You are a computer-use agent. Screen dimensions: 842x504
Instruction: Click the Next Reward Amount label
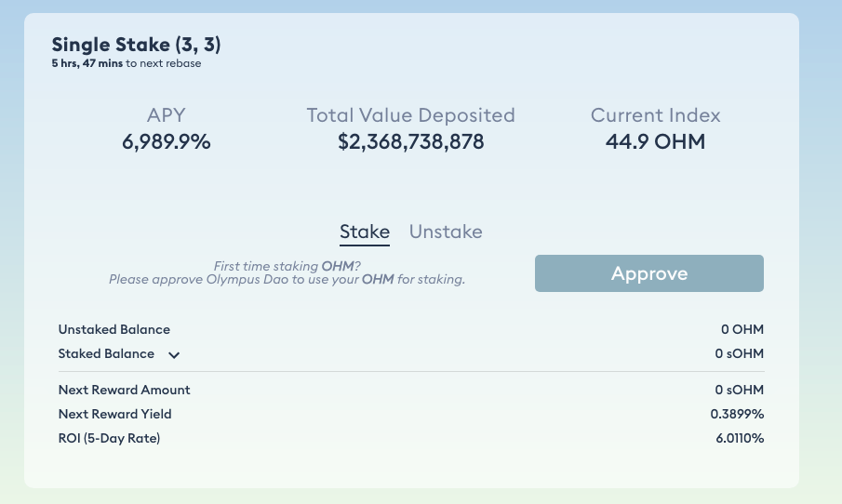124,390
